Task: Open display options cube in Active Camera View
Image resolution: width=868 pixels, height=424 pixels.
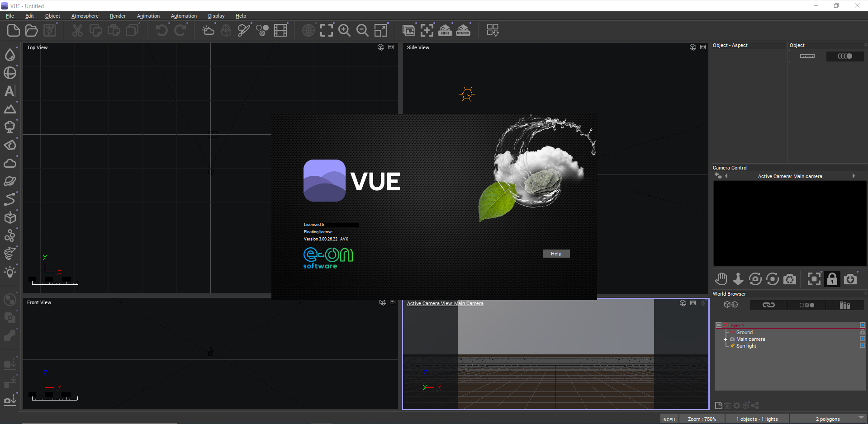Action: (683, 303)
